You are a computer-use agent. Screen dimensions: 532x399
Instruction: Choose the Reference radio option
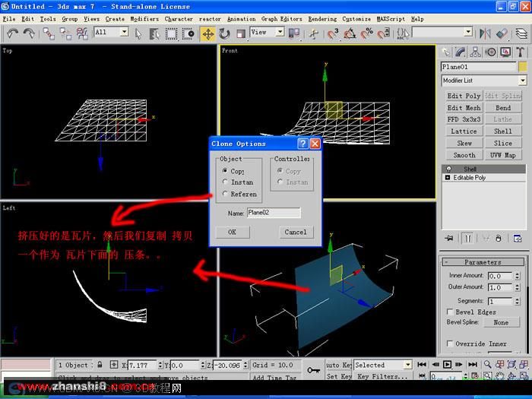coord(225,194)
